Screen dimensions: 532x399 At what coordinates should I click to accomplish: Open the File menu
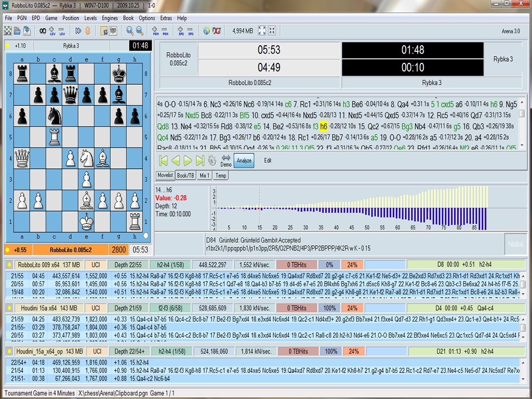coord(8,18)
